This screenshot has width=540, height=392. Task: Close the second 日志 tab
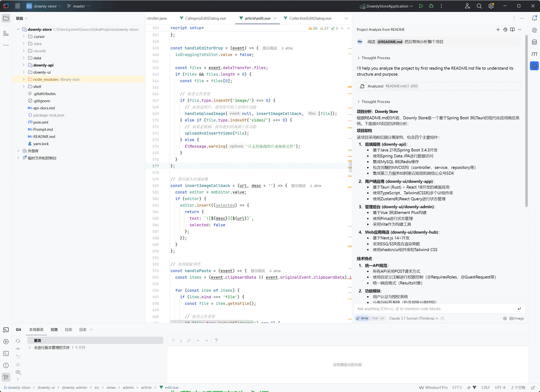point(91,330)
